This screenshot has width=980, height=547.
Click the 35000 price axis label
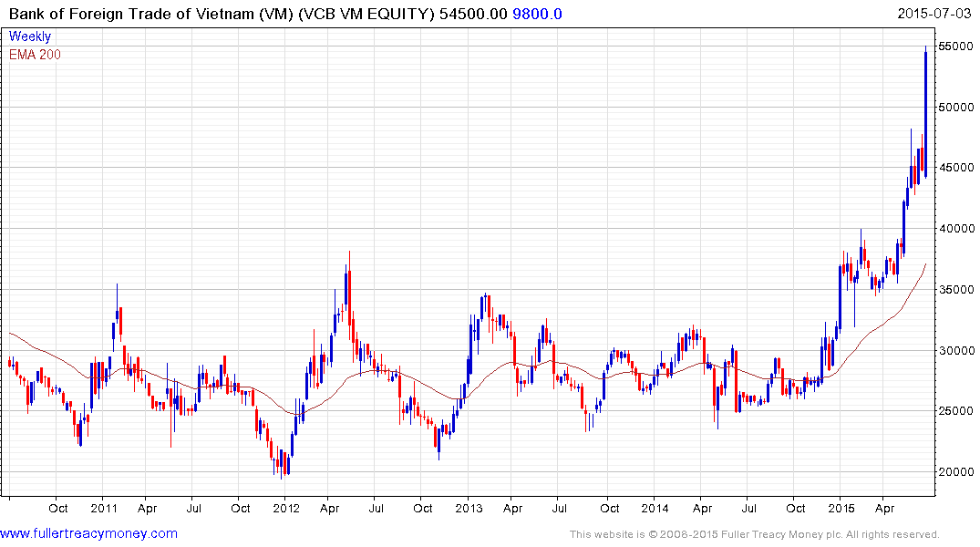(x=955, y=289)
